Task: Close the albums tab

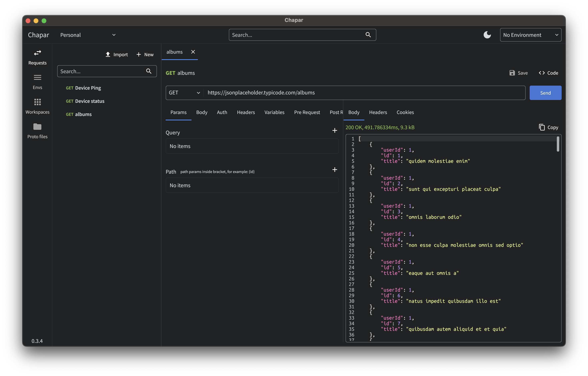Action: (193, 52)
